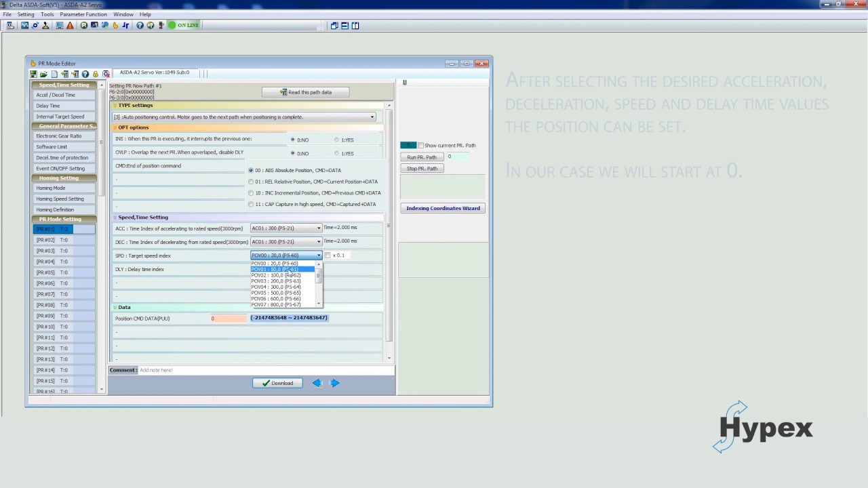868x488 pixels.
Task: Click the oscilloscope waveform icon in main toolbar
Action: click(24, 25)
